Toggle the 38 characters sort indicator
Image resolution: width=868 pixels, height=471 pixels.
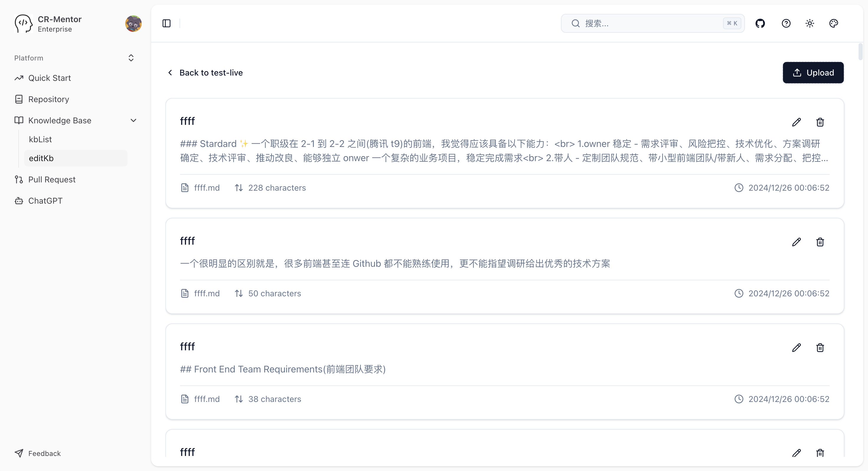pyautogui.click(x=239, y=399)
